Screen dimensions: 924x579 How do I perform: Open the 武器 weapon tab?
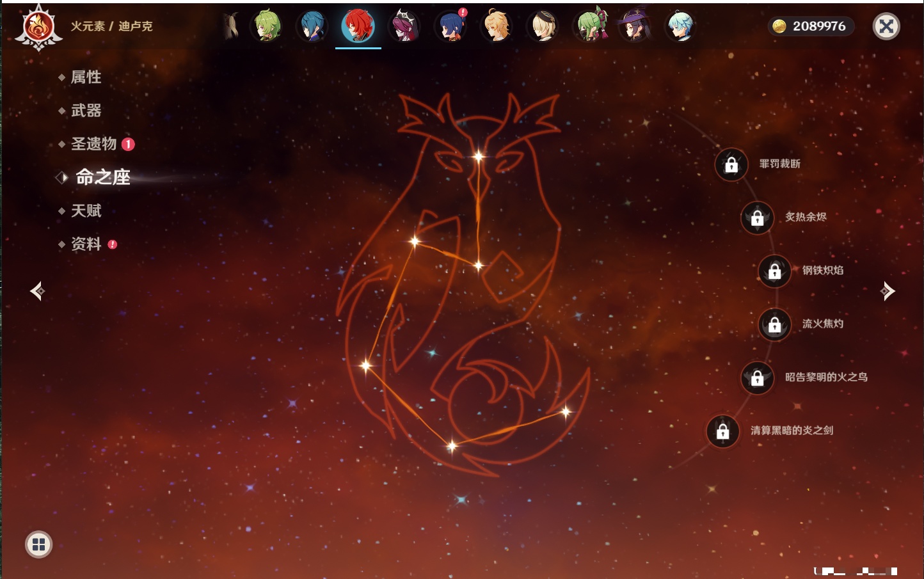tap(86, 111)
